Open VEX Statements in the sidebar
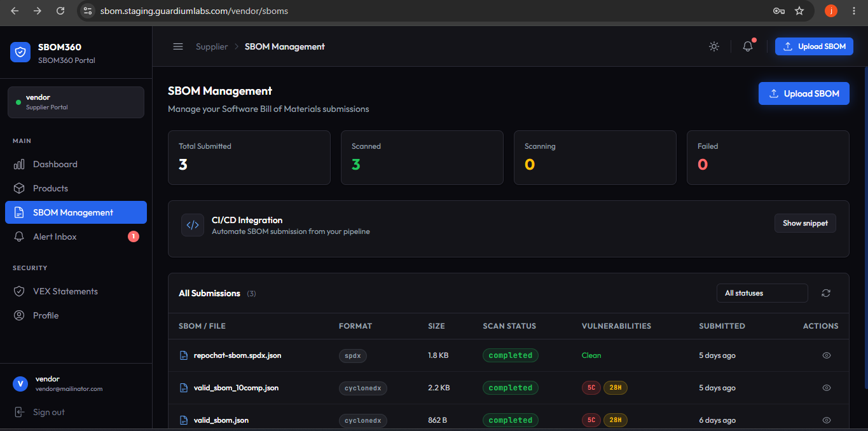 tap(76, 291)
